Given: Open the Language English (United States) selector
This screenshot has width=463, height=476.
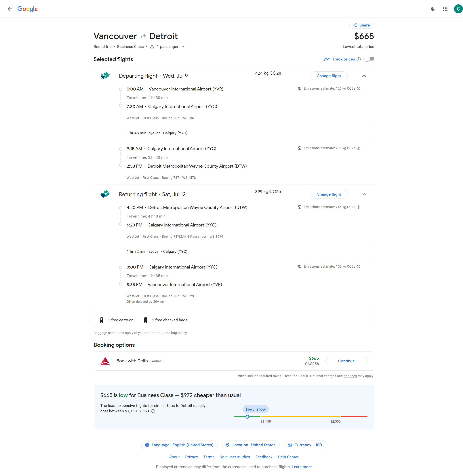Looking at the screenshot, I should (x=179, y=445).
